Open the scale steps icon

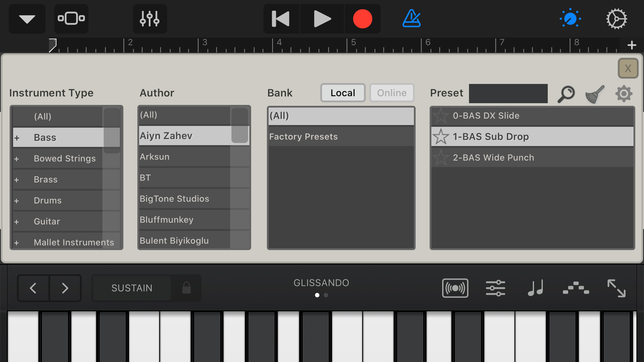pos(576,288)
